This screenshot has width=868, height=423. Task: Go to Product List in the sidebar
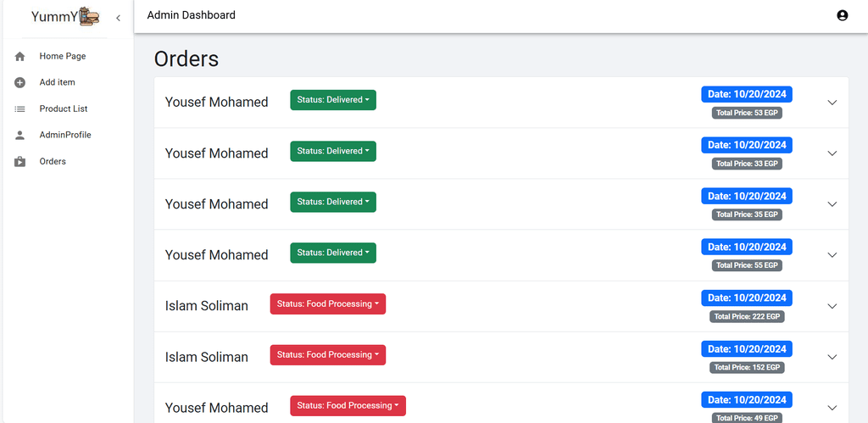[64, 109]
